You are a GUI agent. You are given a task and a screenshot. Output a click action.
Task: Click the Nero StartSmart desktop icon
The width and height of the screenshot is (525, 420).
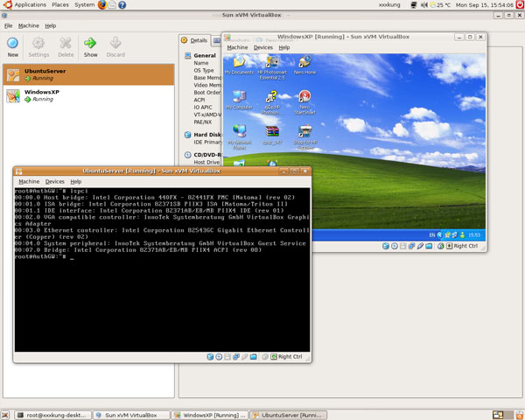304,102
